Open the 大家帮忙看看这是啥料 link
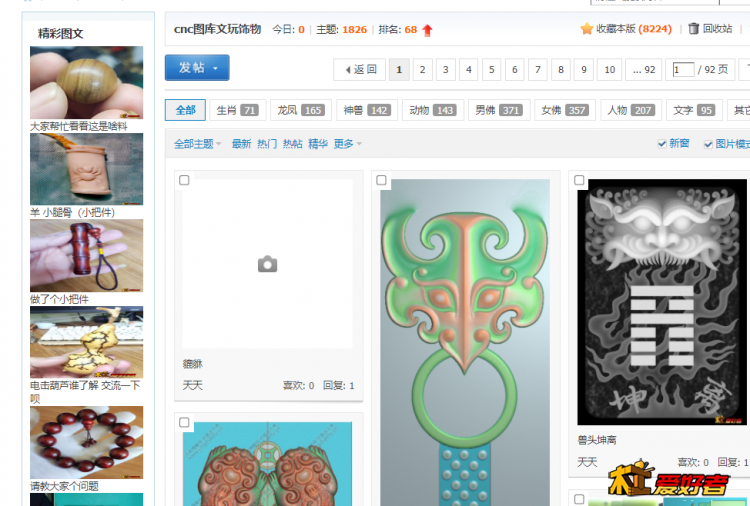This screenshot has width=750, height=506. pyautogui.click(x=79, y=126)
